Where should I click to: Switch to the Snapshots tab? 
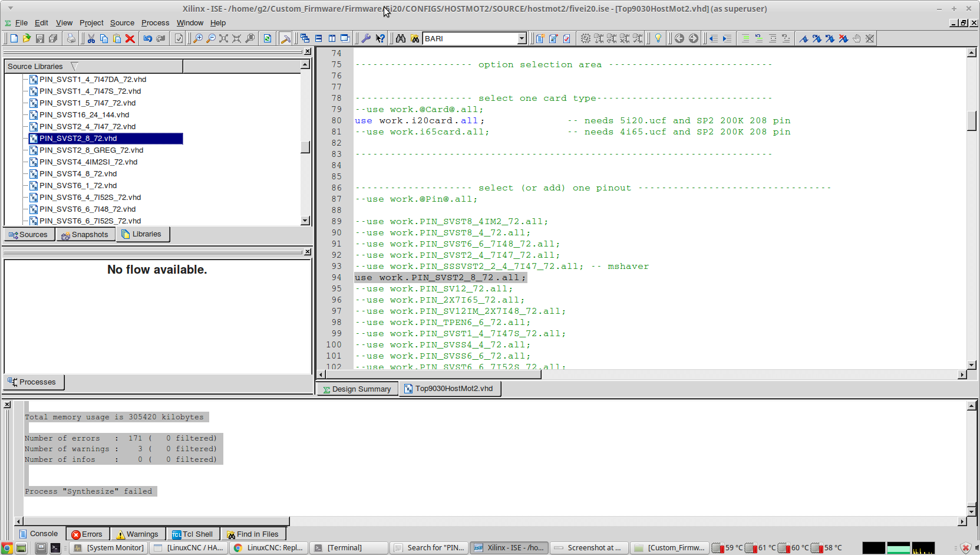(x=85, y=234)
